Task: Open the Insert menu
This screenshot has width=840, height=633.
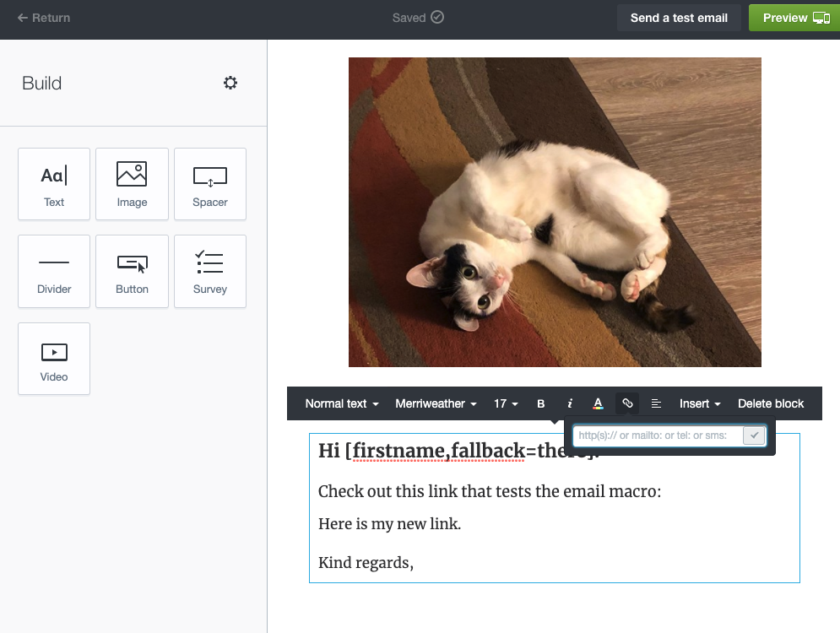Action: pyautogui.click(x=700, y=403)
